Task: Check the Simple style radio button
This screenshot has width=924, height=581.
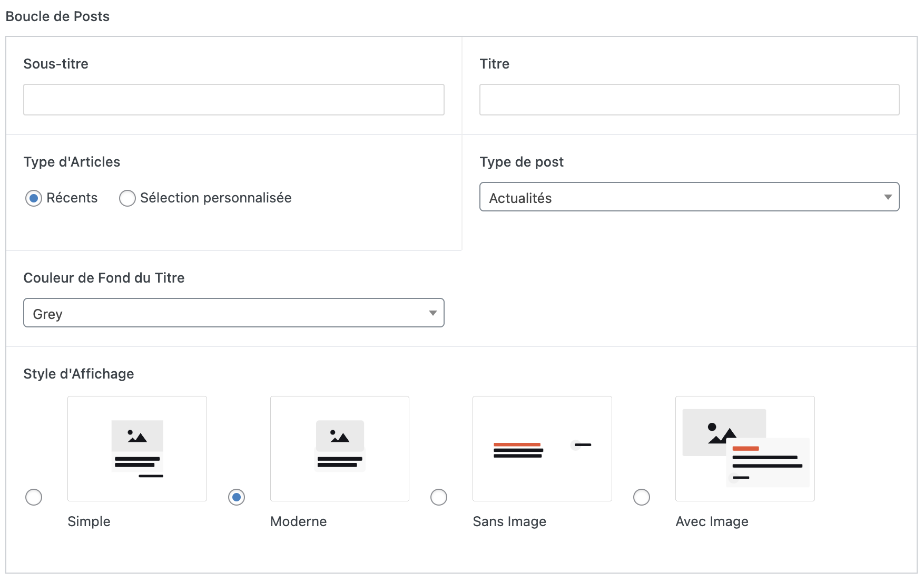Action: [34, 497]
